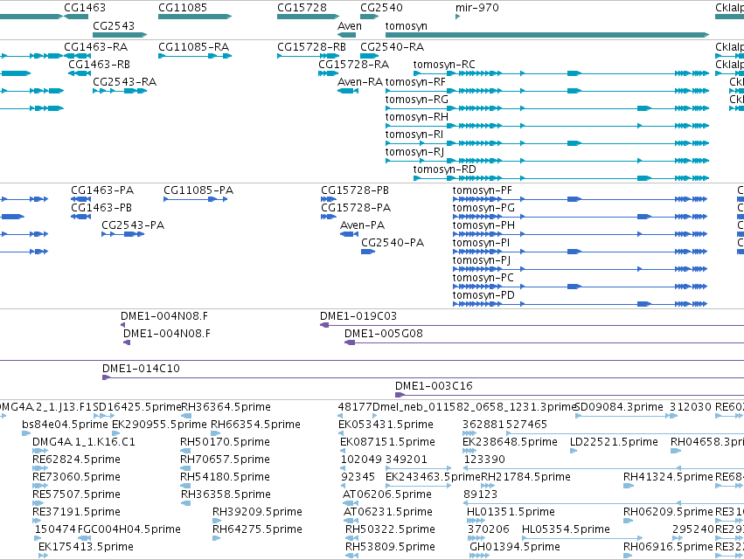Select EST EK053431.5prime
The width and height of the screenshot is (744, 560).
(342, 433)
